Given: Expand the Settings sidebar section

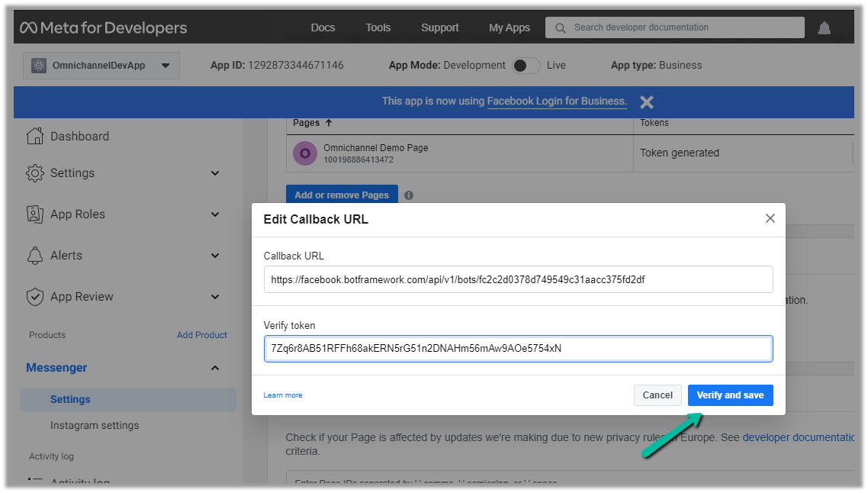Looking at the screenshot, I should [x=215, y=173].
